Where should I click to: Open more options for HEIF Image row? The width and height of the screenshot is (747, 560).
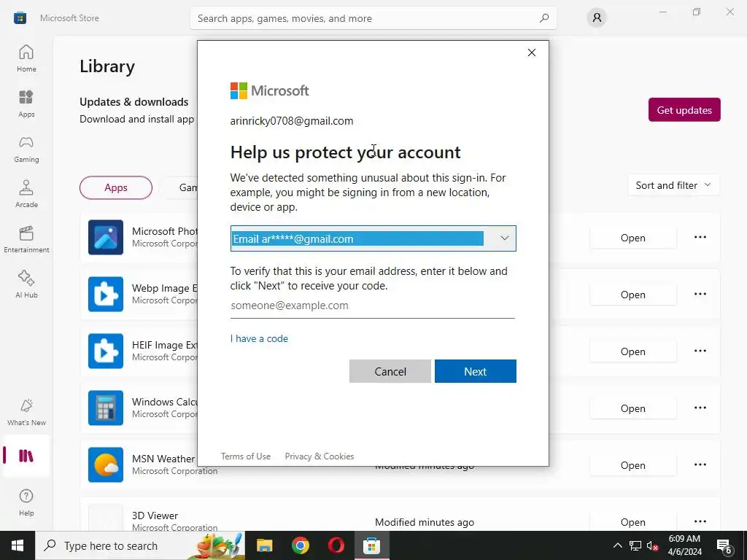click(700, 351)
